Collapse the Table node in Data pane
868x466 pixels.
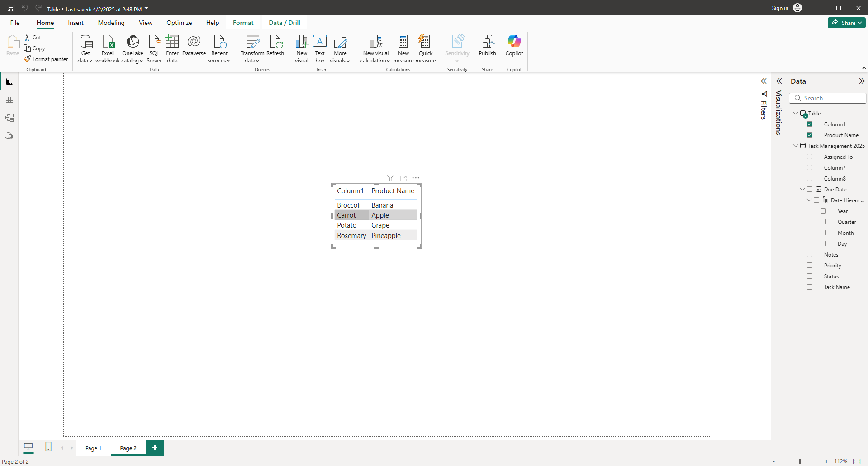point(796,113)
